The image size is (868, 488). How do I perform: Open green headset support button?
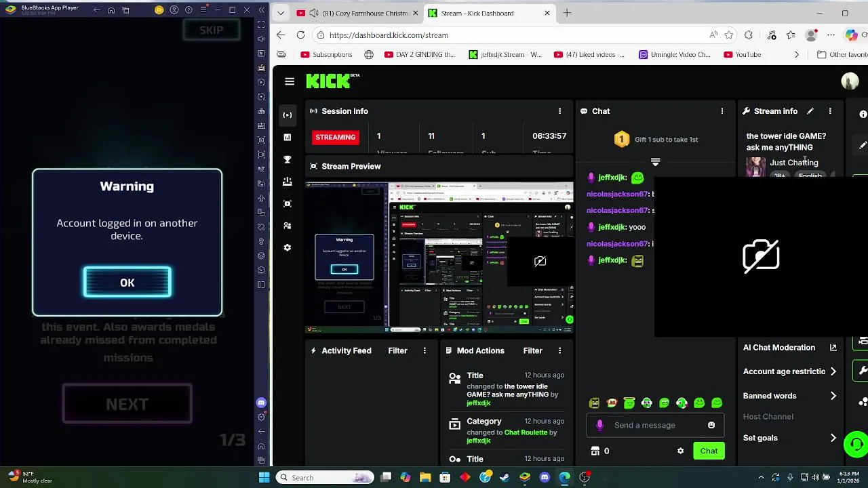(x=856, y=445)
